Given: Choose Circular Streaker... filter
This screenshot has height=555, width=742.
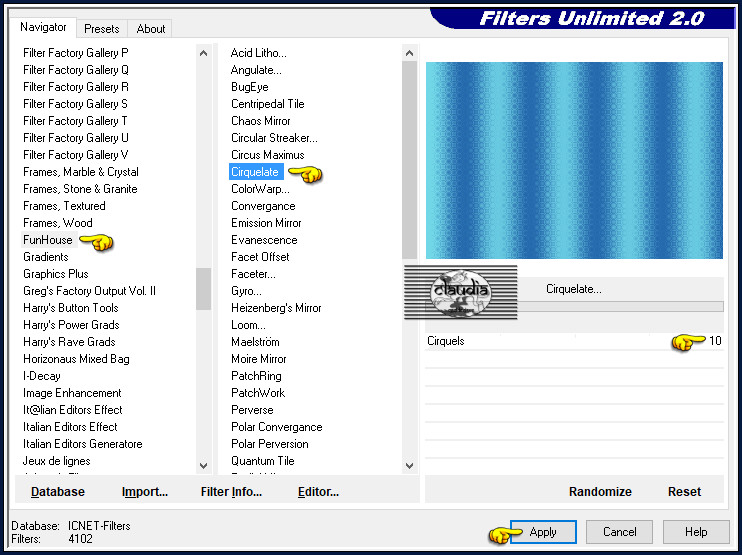Looking at the screenshot, I should click(x=274, y=138).
